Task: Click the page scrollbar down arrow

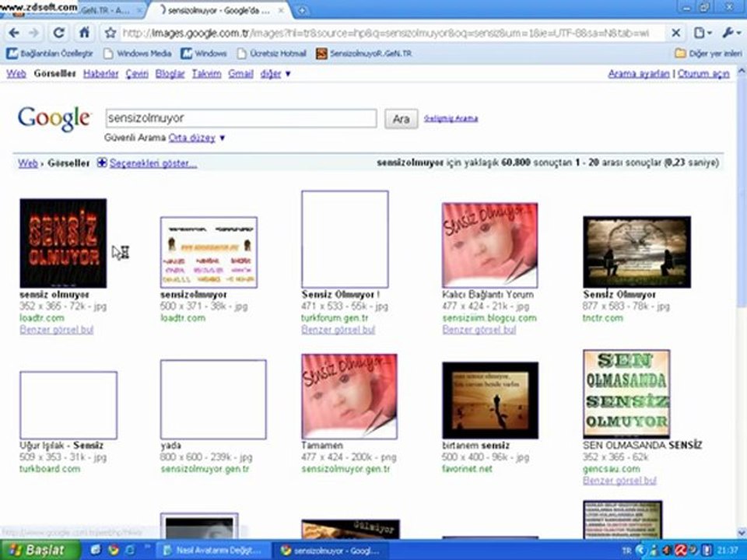Action: (742, 532)
